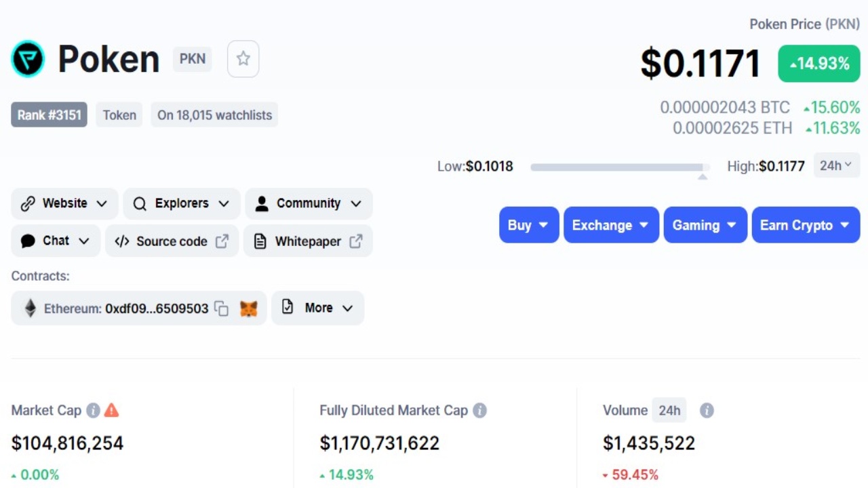The width and height of the screenshot is (868, 488).
Task: Click the 11.63% ETH change
Action: (x=833, y=127)
